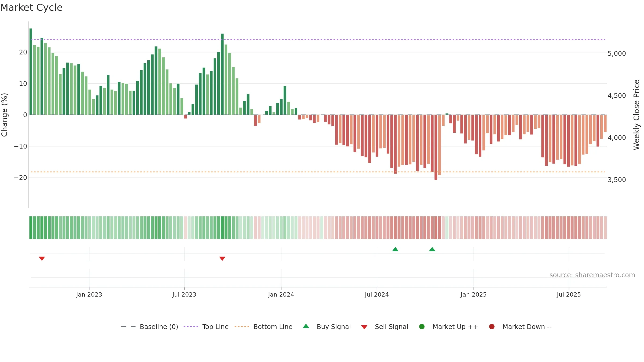Click the 5,000 price axis label
This screenshot has width=644, height=362.
617,54
